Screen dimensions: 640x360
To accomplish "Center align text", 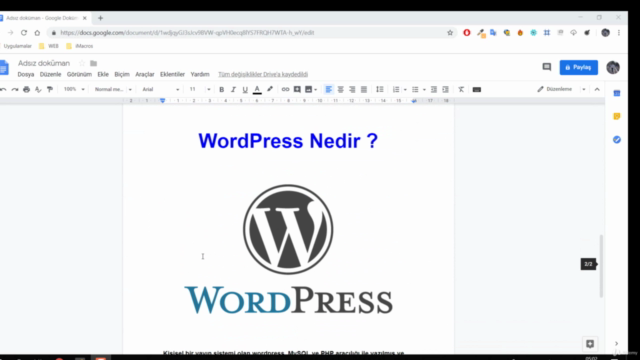I will 340,89.
